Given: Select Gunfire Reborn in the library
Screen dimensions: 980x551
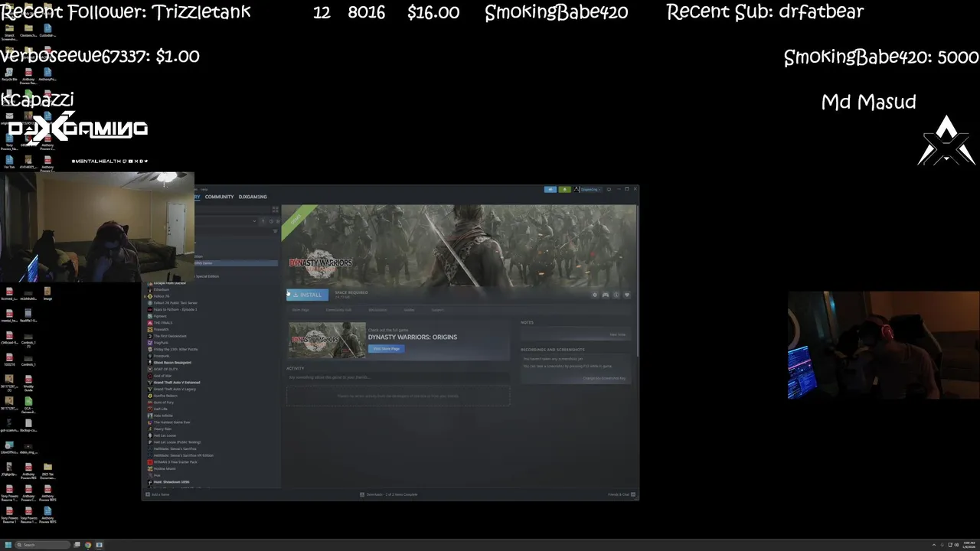Looking at the screenshot, I should (165, 396).
